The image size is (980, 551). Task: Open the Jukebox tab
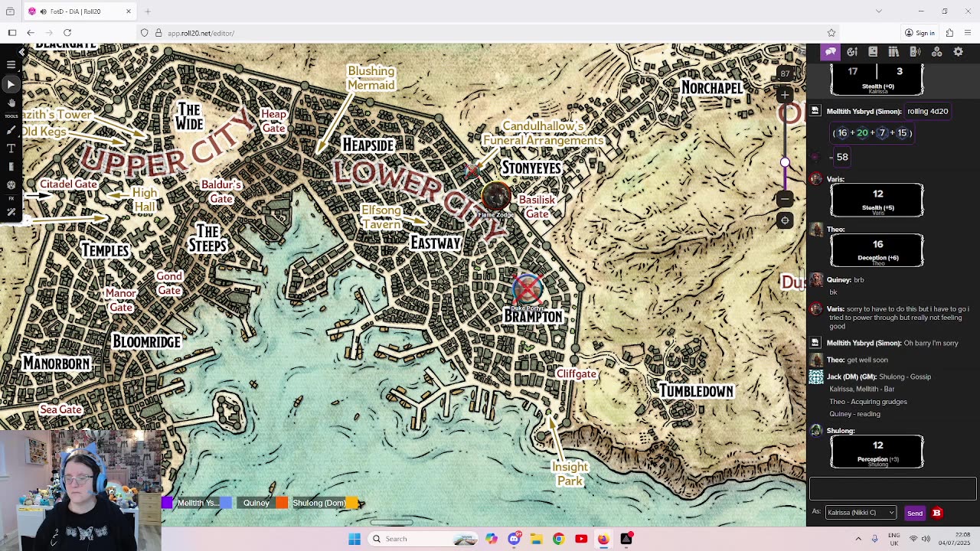(915, 51)
